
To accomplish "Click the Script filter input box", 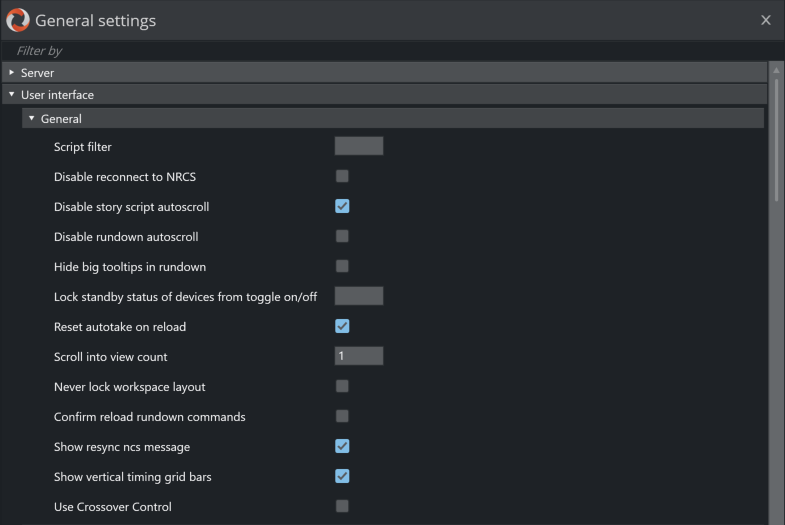I will point(358,146).
